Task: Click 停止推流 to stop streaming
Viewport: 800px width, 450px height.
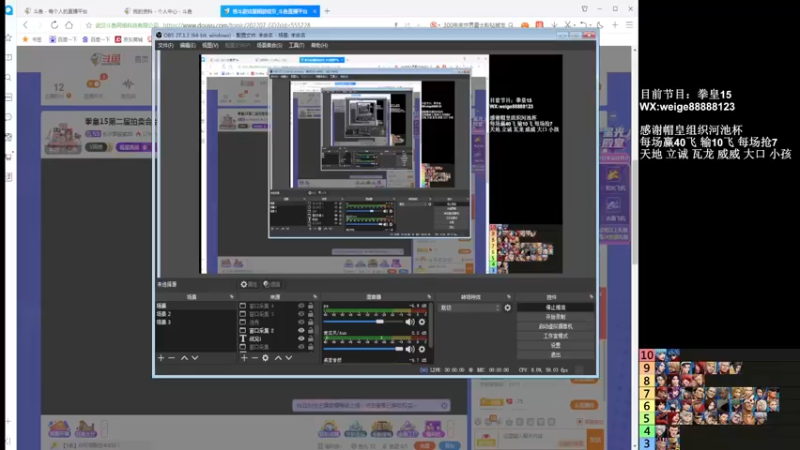Action: [556, 308]
